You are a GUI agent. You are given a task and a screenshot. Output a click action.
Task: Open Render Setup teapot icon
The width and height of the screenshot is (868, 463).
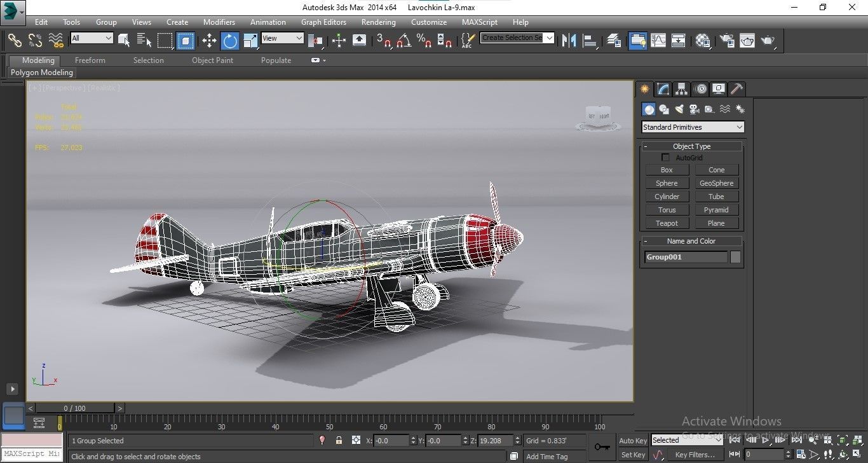click(726, 41)
